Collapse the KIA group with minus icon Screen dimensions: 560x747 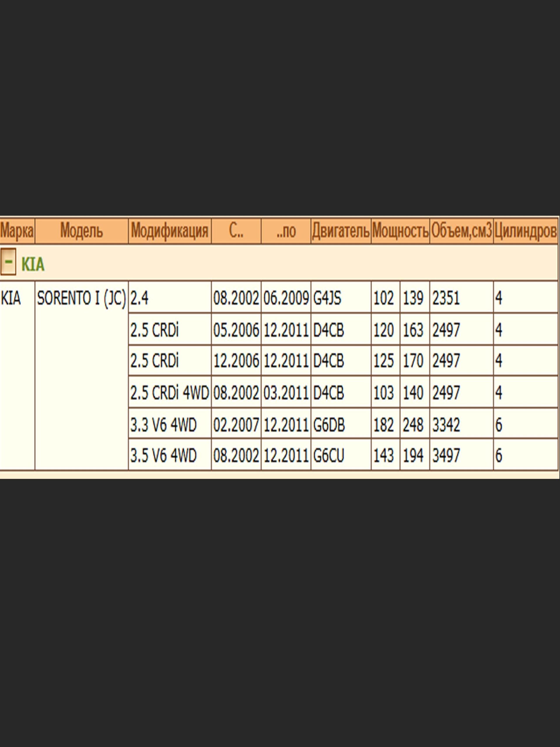pos(8,262)
